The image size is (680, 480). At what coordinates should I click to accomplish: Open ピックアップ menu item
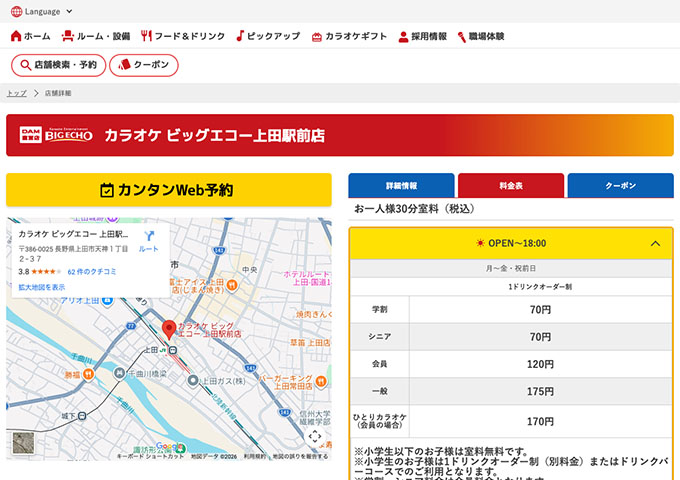tap(268, 36)
